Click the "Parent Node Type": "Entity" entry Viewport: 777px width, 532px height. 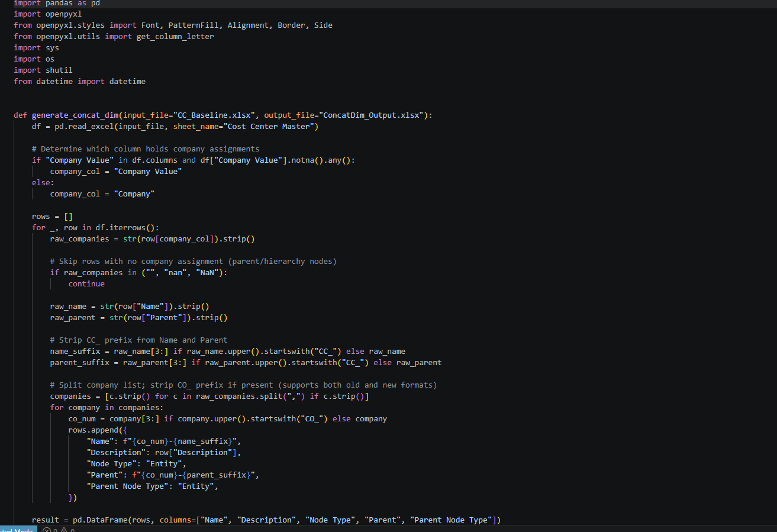pos(153,486)
